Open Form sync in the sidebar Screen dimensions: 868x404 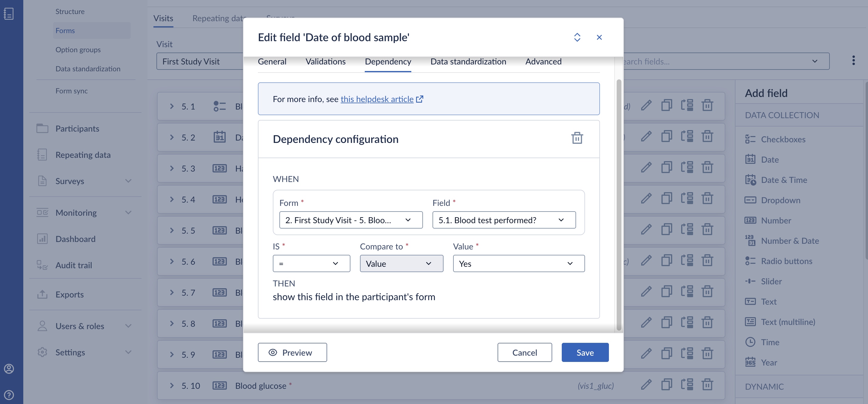[x=71, y=91]
